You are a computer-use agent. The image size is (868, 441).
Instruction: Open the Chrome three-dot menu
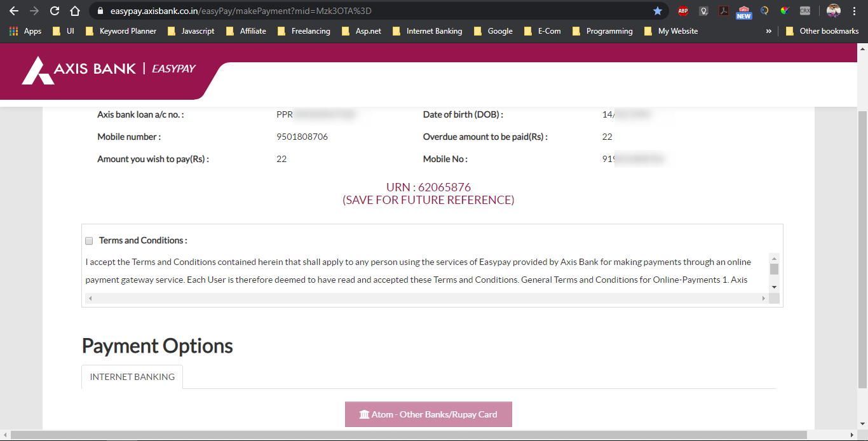pyautogui.click(x=854, y=10)
